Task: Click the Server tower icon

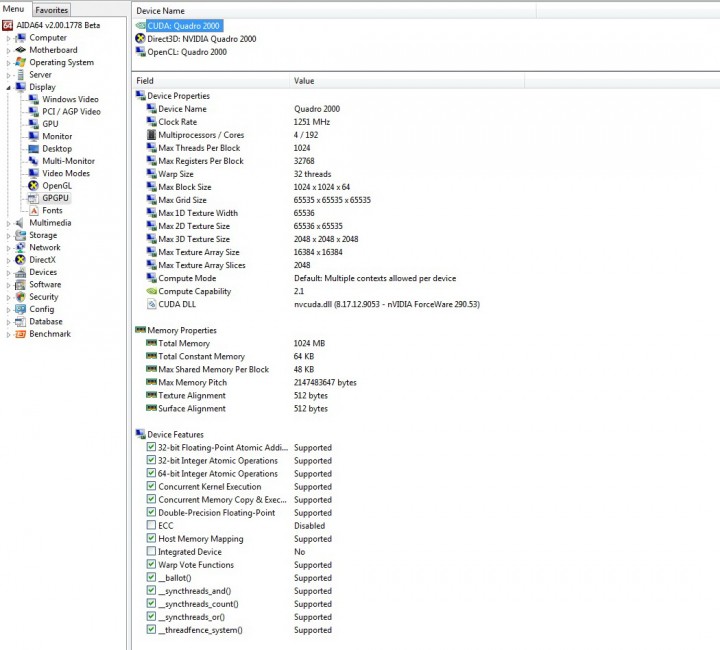Action: [x=21, y=74]
